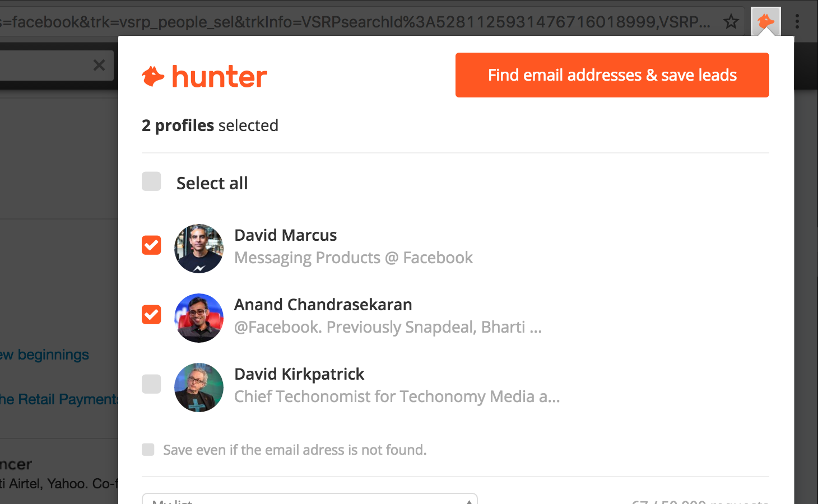This screenshot has height=504, width=818.
Task: Open the Chrome three-dot menu
Action: click(797, 22)
